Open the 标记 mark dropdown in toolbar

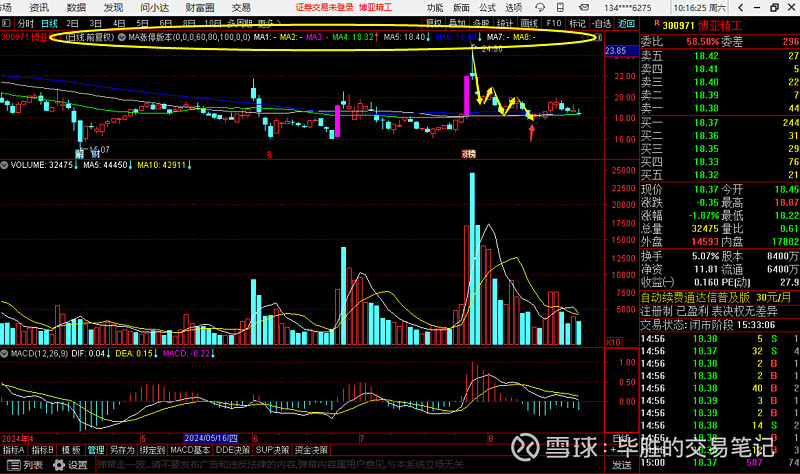pos(577,23)
